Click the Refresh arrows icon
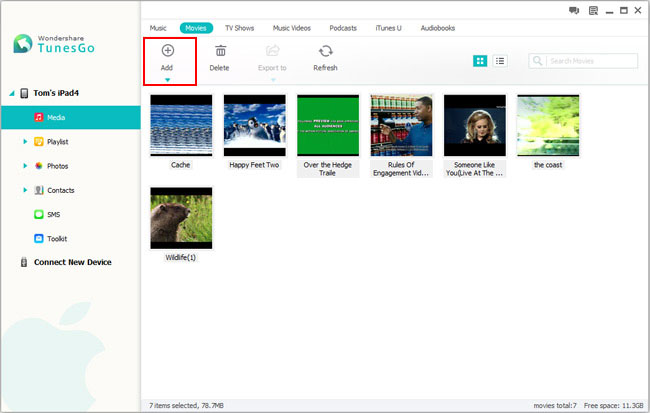The image size is (650, 413). [325, 51]
